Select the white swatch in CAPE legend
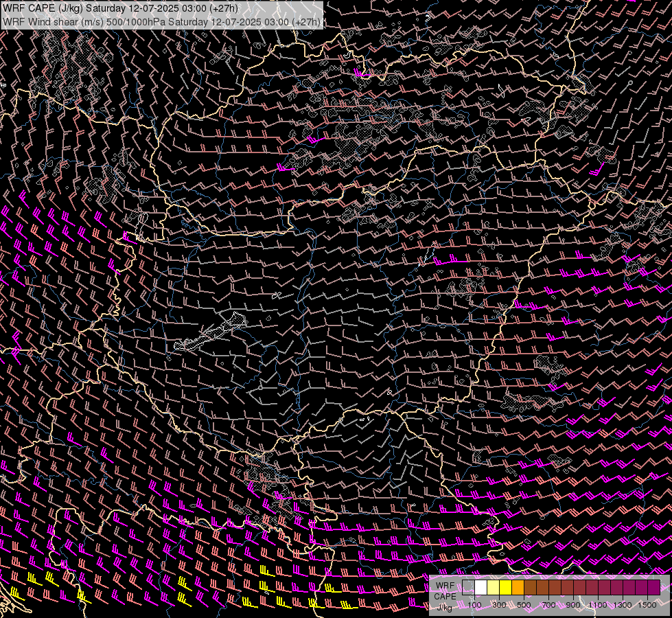This screenshot has width=672, height=618. point(480,587)
